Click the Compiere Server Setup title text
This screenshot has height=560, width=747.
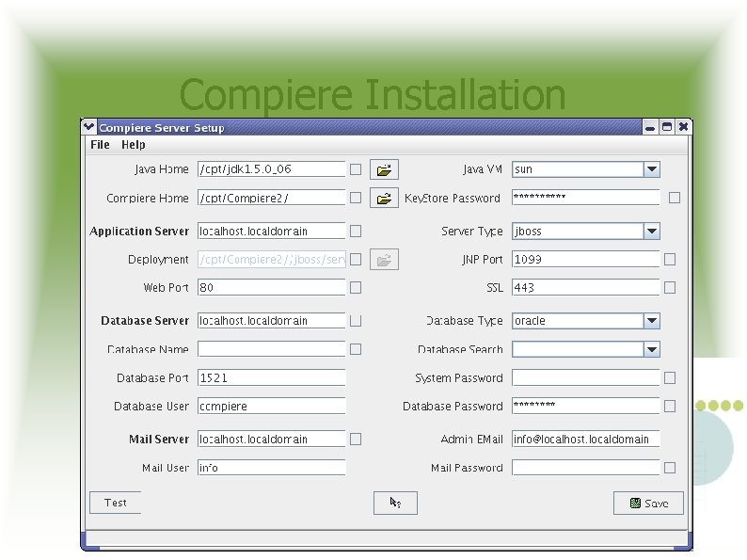[162, 128]
